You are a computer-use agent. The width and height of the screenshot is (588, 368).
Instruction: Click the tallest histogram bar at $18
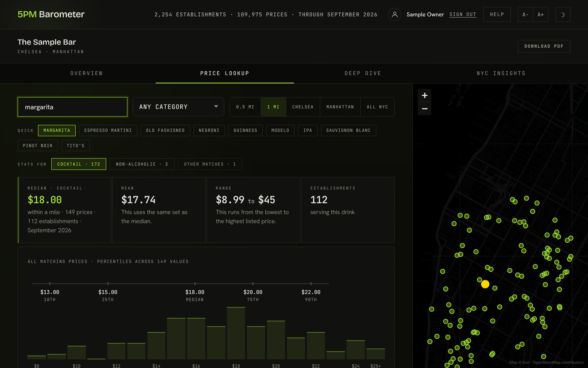coord(236,333)
